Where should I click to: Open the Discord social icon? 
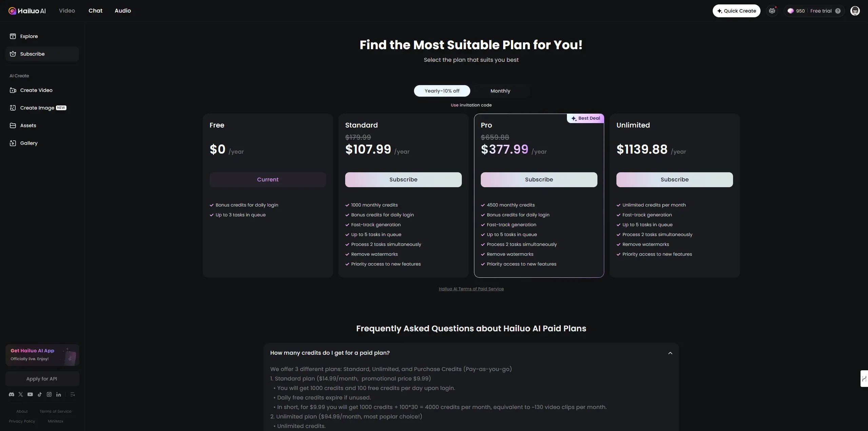point(12,394)
